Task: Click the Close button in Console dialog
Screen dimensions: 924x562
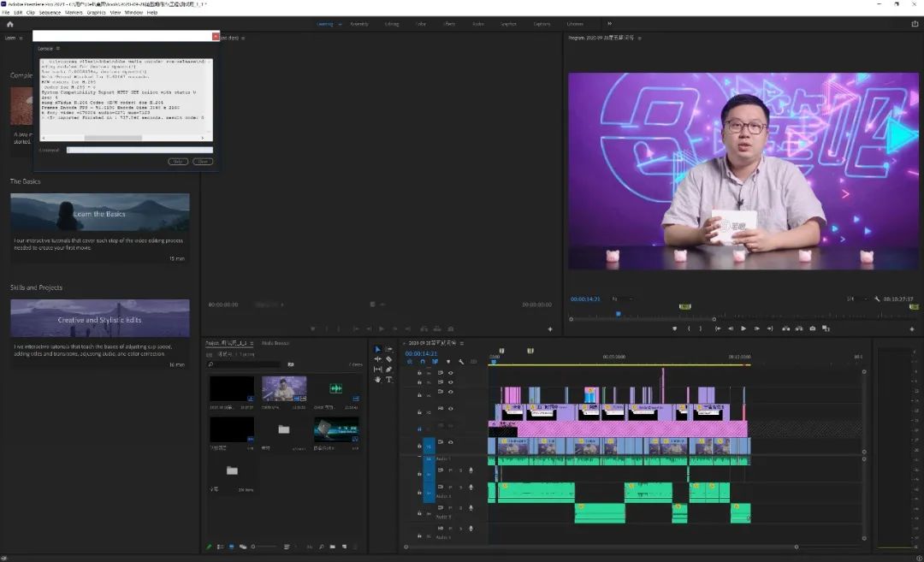Action: [202, 161]
